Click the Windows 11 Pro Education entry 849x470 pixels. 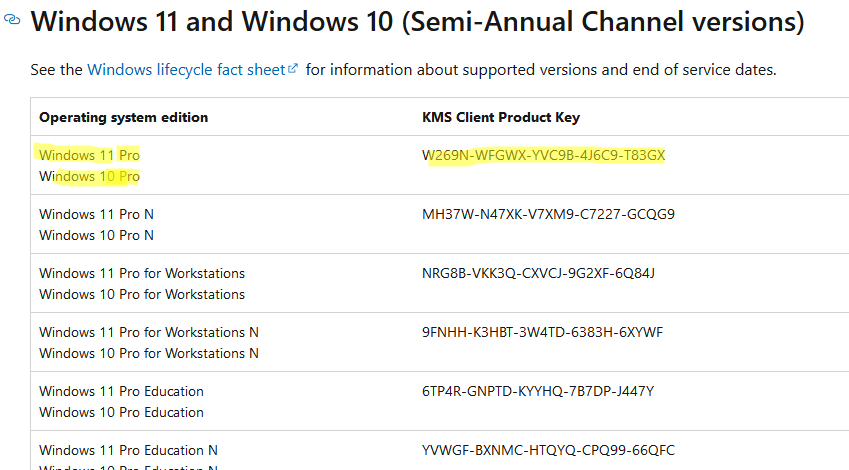[x=121, y=391]
